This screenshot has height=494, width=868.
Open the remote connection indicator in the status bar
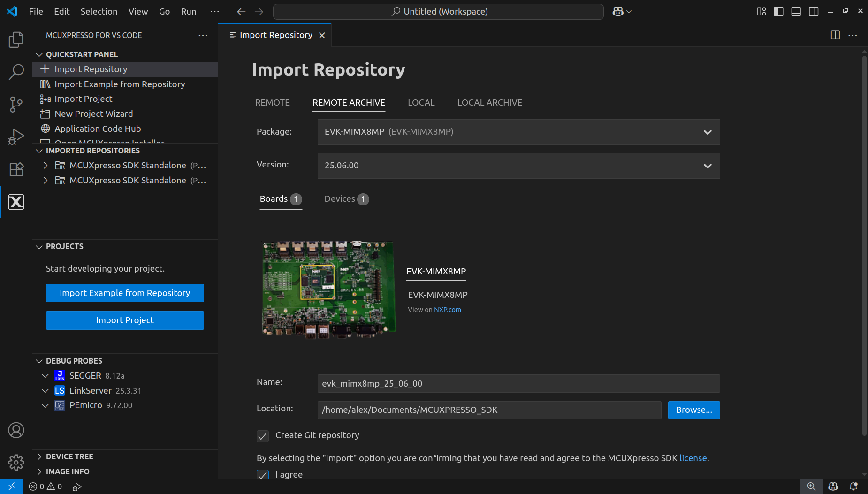click(11, 486)
